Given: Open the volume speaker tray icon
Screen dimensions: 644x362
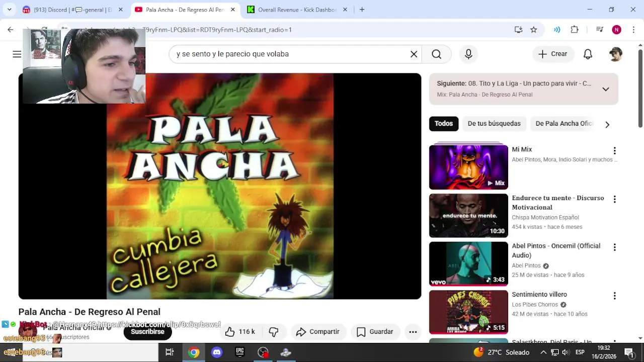Looking at the screenshot, I should [x=566, y=352].
